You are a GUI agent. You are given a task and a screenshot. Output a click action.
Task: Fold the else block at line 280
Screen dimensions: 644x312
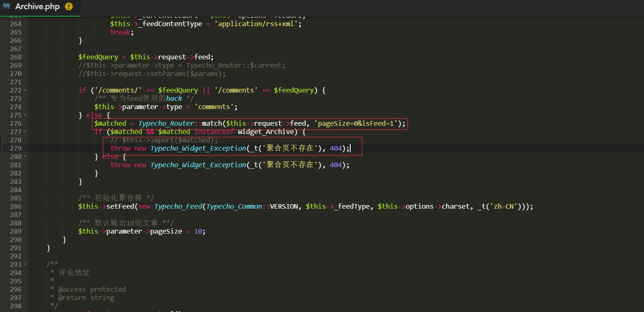pyautogui.click(x=25, y=157)
